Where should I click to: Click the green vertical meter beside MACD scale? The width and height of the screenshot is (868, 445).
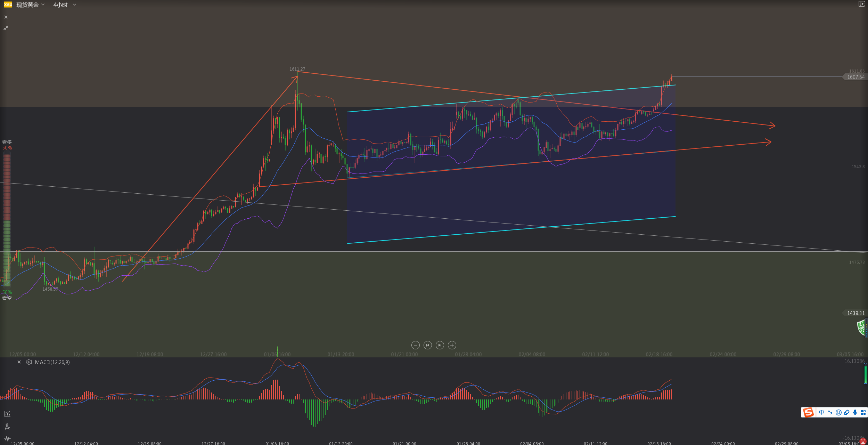pyautogui.click(x=865, y=373)
